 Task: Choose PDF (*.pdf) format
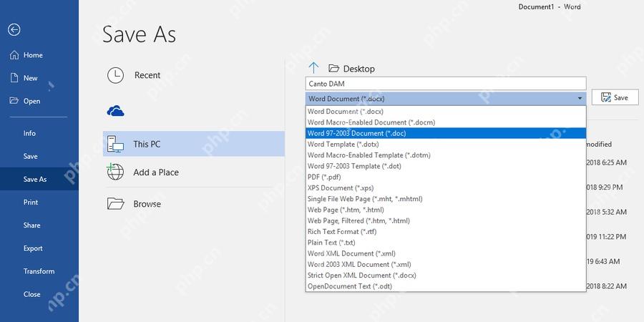coord(446,177)
